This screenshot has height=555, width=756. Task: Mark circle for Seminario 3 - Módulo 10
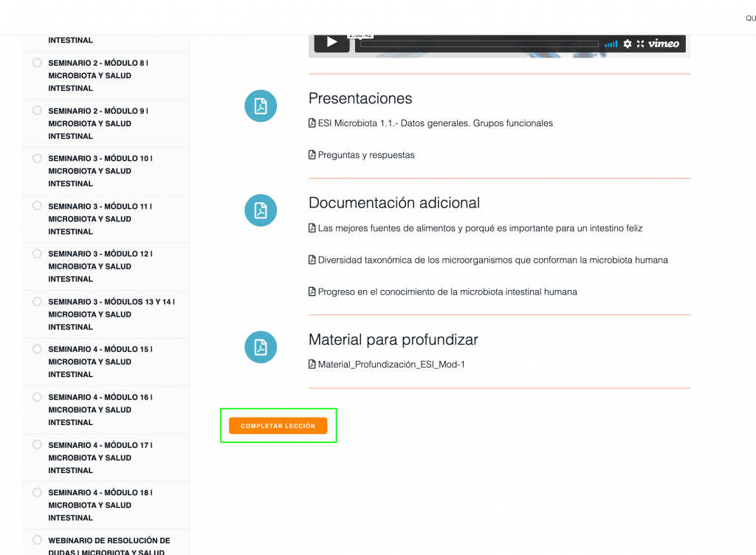click(37, 158)
